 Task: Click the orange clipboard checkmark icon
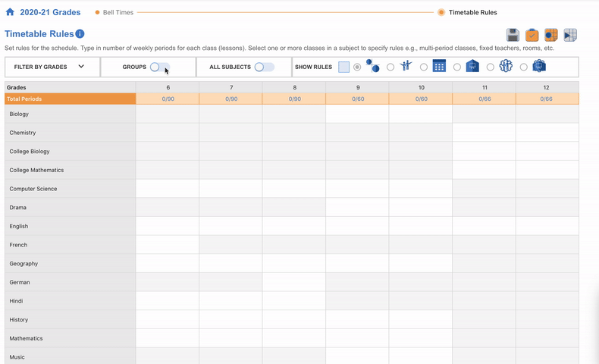(532, 35)
